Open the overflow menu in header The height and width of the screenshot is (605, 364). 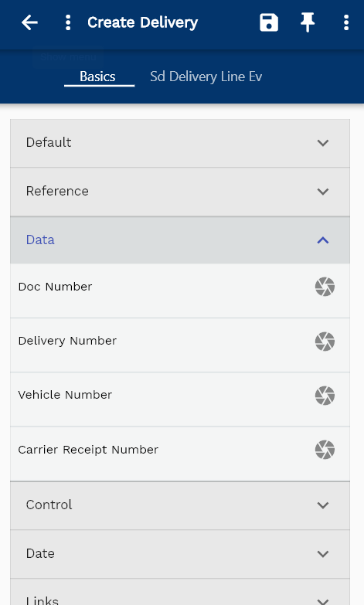coord(346,22)
